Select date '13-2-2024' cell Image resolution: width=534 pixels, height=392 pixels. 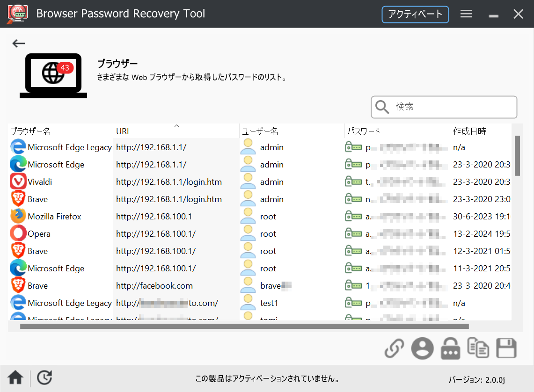[x=481, y=234]
